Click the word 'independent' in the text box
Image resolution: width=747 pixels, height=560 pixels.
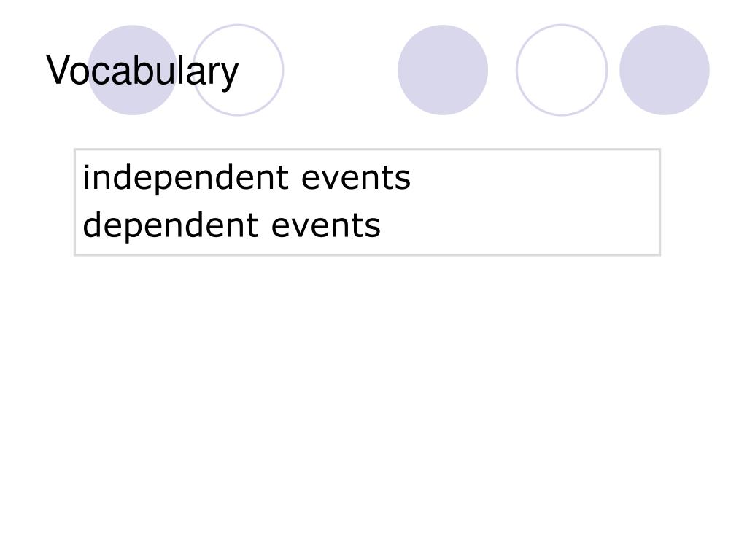coord(186,178)
